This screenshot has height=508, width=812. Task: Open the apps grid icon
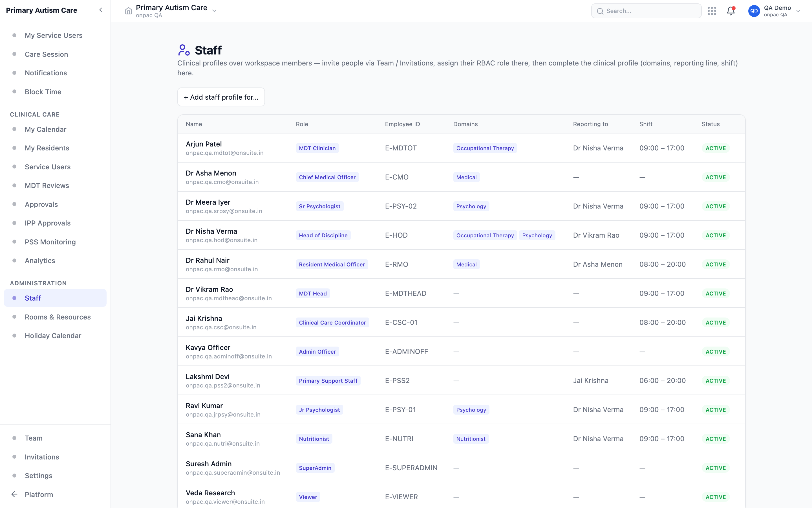pos(712,11)
